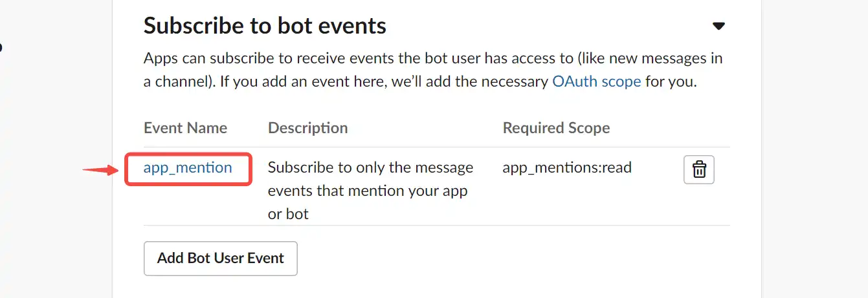Click the Description column header
This screenshot has height=298, width=868.
pyautogui.click(x=308, y=128)
